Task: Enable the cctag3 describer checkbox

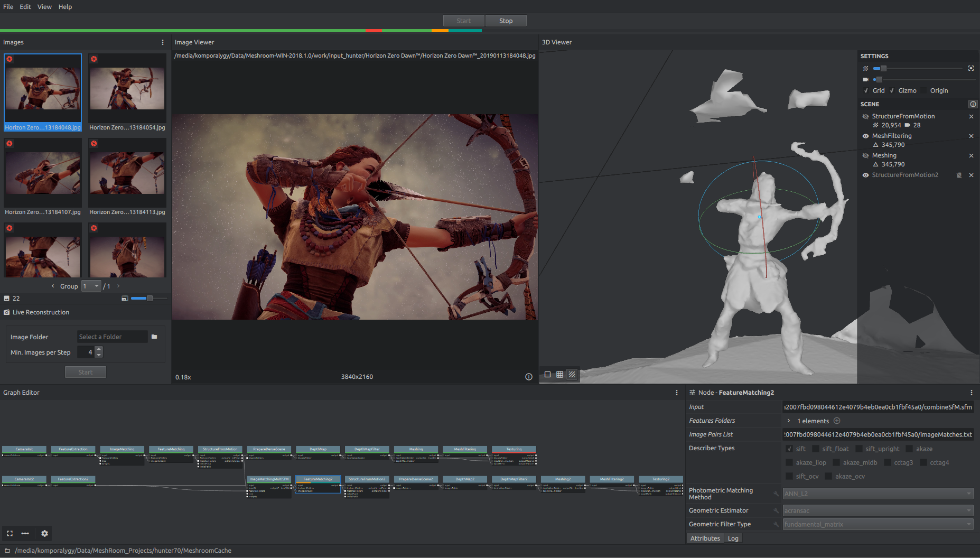Action: (888, 462)
